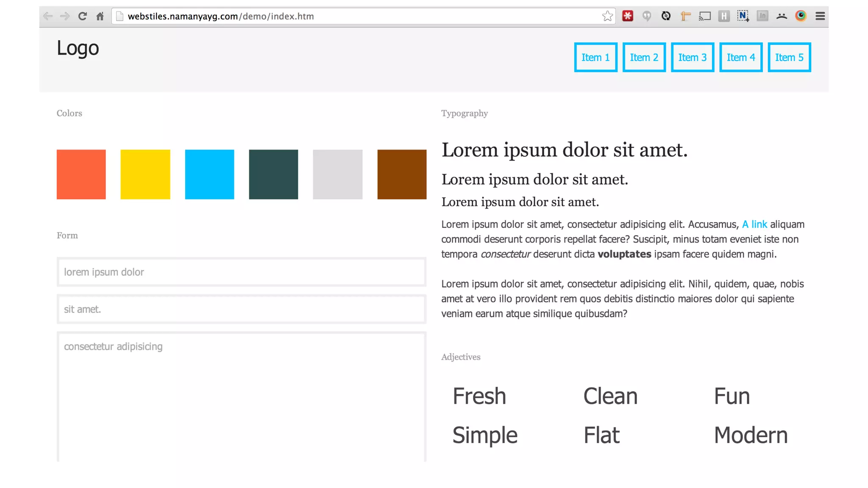Follow 'A link' in the paragraph
868x488 pixels.
coord(754,224)
